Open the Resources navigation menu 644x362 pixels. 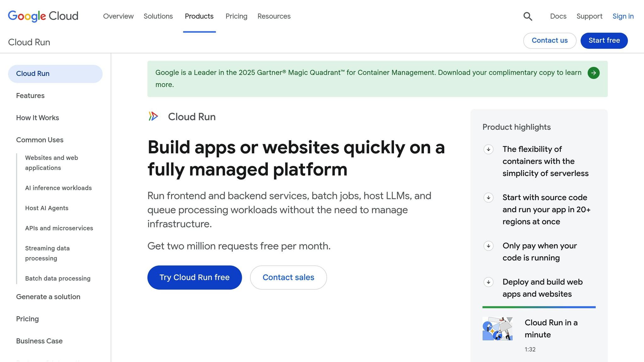coord(274,16)
